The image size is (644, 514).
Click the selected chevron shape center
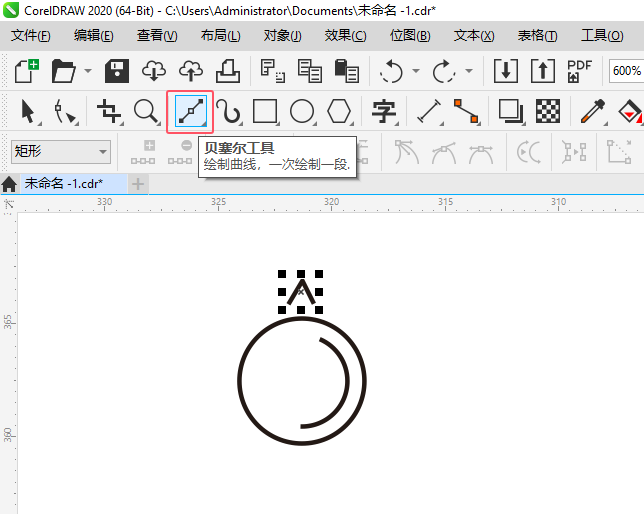click(x=301, y=292)
